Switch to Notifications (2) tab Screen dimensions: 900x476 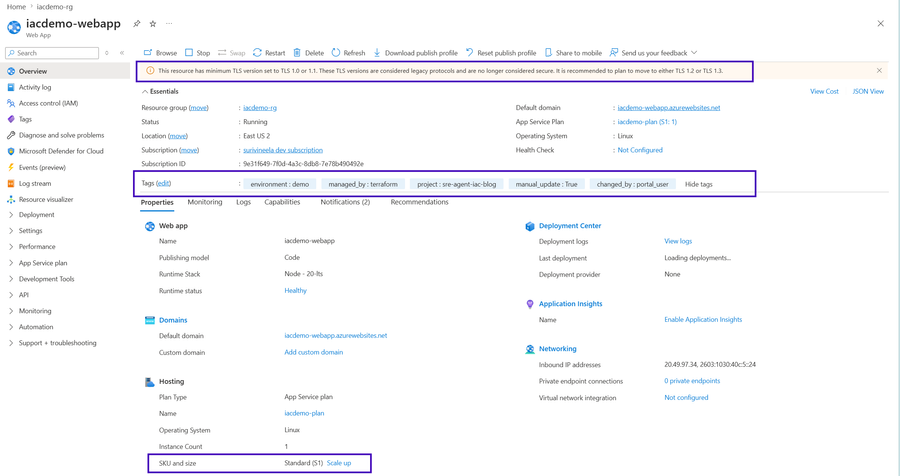[346, 202]
